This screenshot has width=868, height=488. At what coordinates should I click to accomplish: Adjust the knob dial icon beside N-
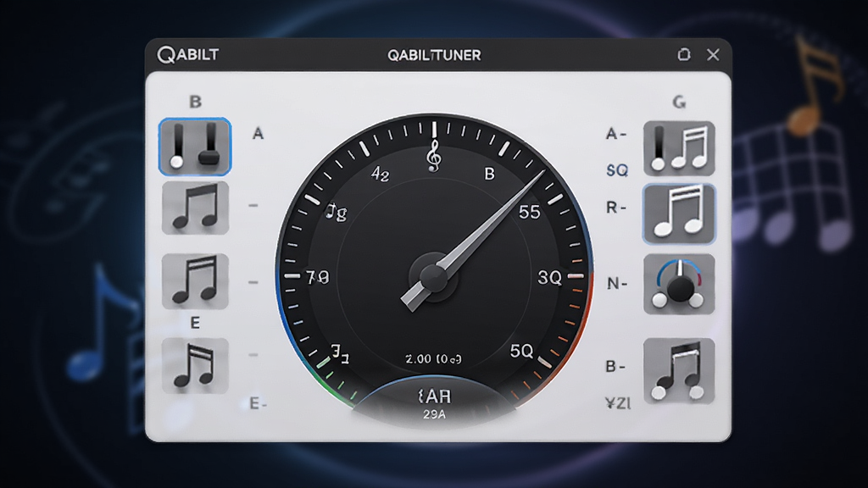pyautogui.click(x=679, y=285)
